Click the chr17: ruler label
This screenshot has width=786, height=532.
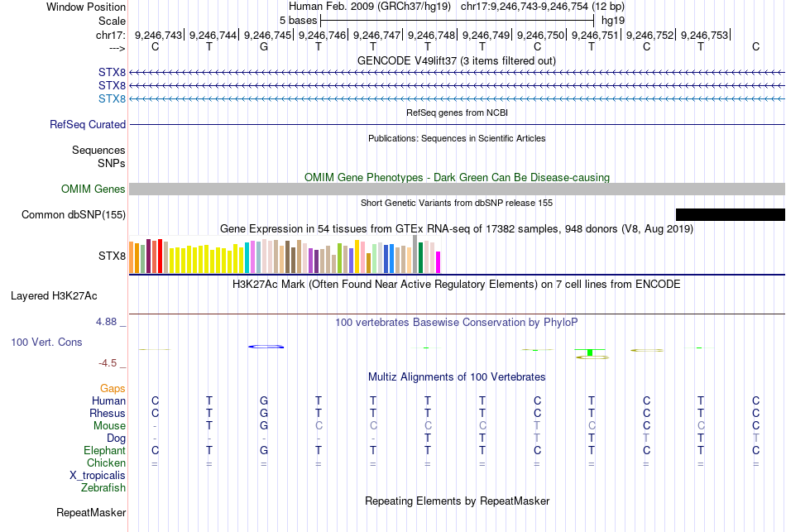(x=110, y=35)
